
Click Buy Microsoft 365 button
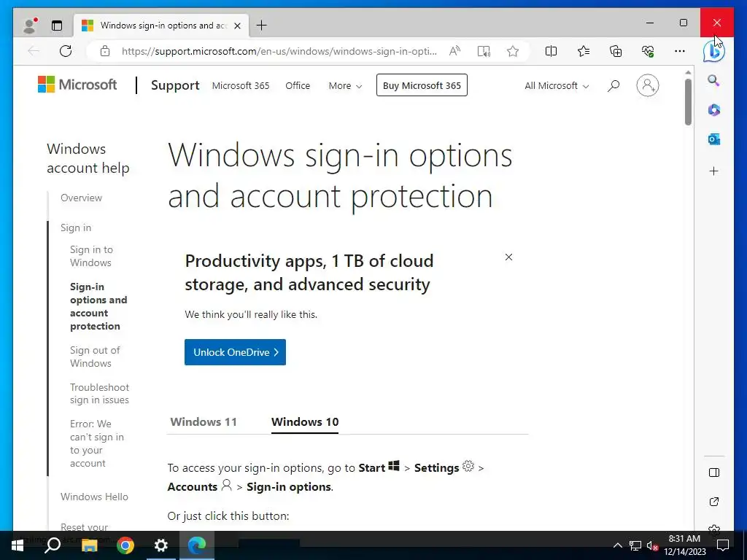tap(422, 85)
